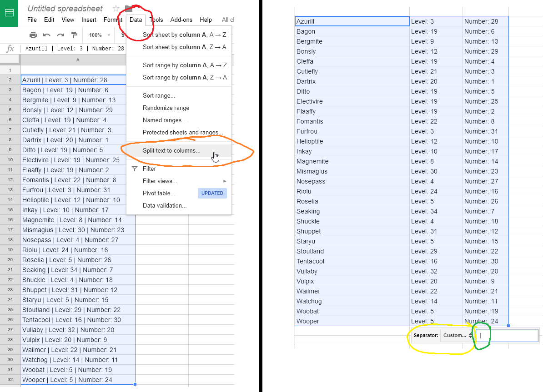
Task: Choose Sort sheet by column A, Z to A
Action: (x=179, y=47)
